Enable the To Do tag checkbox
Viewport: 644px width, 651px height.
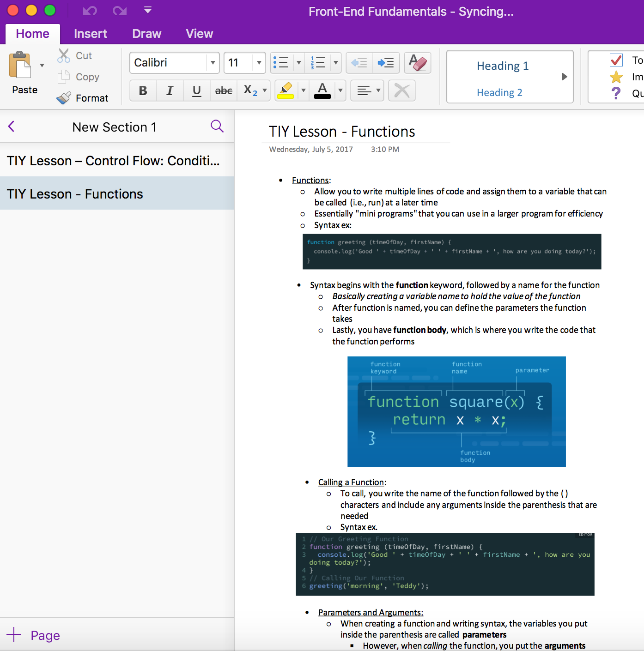[x=616, y=60]
